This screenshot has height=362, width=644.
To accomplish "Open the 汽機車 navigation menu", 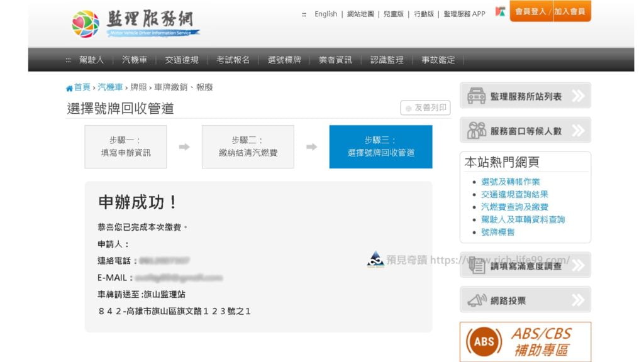I will [135, 60].
